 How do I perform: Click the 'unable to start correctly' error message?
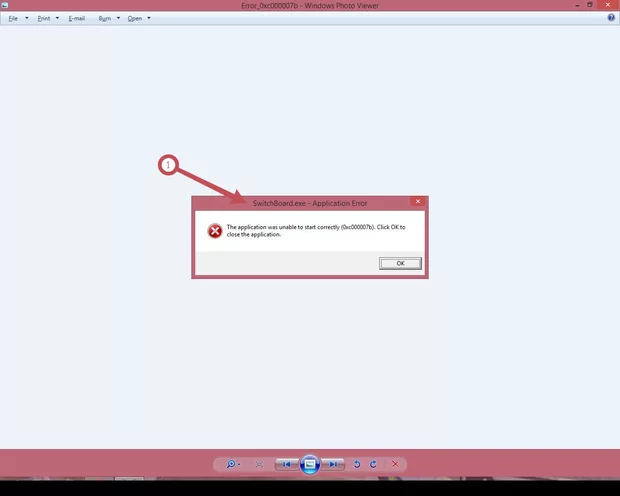(316, 231)
